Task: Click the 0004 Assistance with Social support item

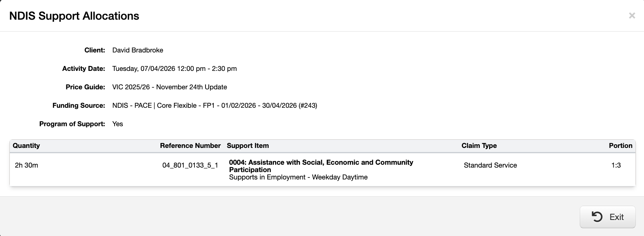Action: coord(321,166)
